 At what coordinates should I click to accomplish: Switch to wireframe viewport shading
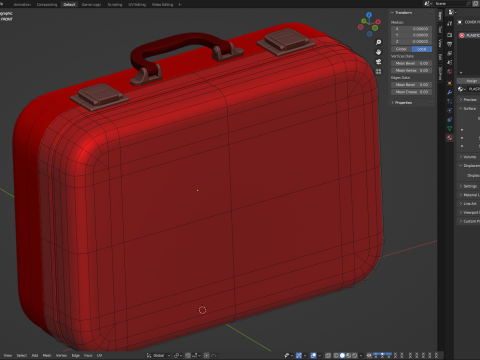pos(336,356)
